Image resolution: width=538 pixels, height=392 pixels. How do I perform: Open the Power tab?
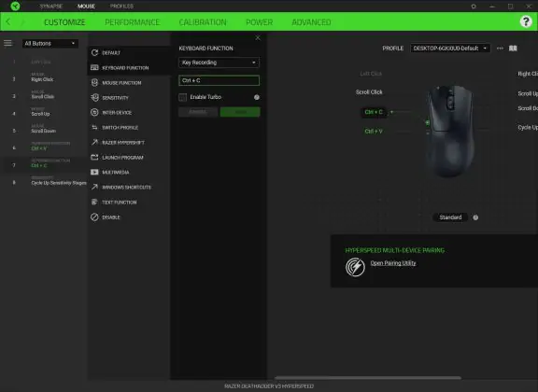[x=259, y=22]
